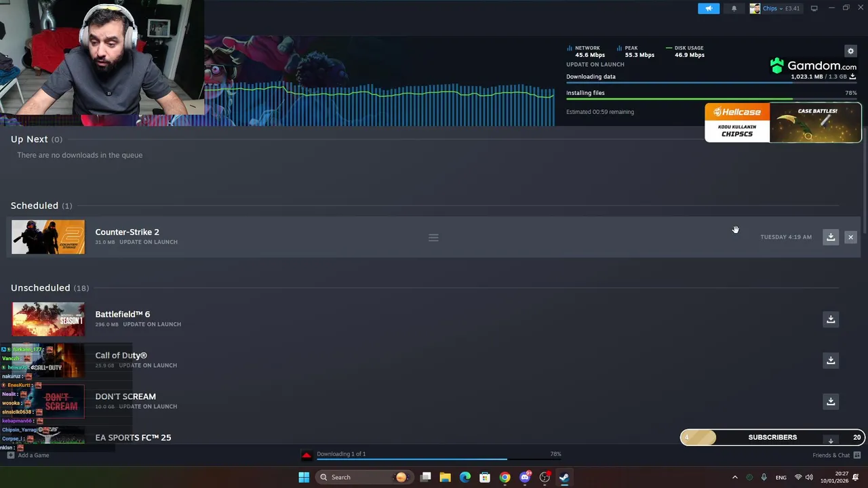The height and width of the screenshot is (488, 868).
Task: Open the notifications bell
Action: tap(734, 9)
